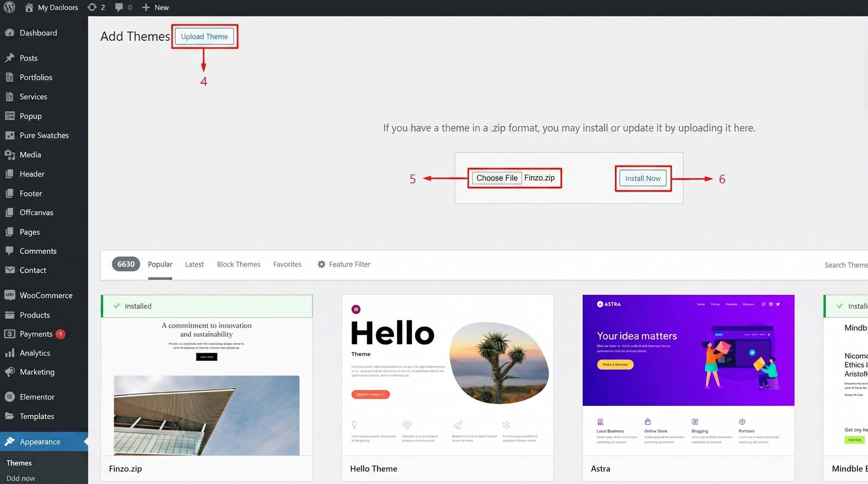Click the Contact envelope icon
This screenshot has height=484, width=868.
pos(9,270)
